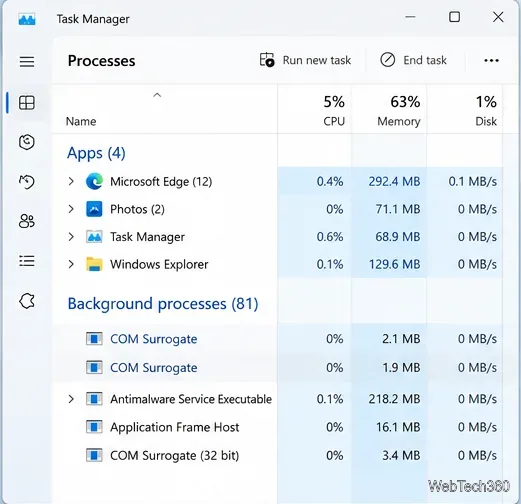521x504 pixels.
Task: Click the Antimalware Service Executable icon
Action: 94,399
